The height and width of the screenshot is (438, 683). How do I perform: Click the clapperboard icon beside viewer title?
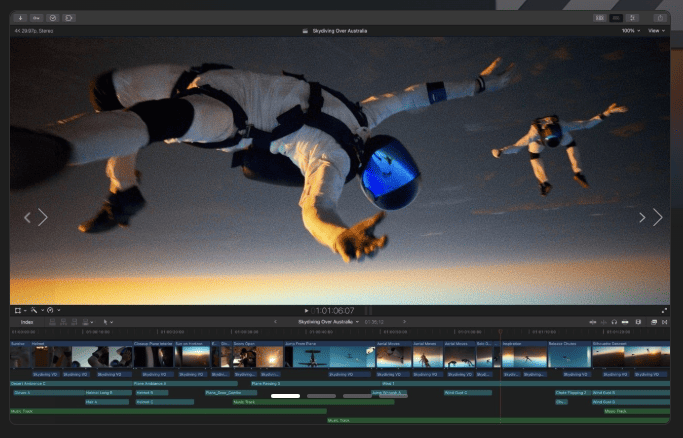pyautogui.click(x=305, y=31)
